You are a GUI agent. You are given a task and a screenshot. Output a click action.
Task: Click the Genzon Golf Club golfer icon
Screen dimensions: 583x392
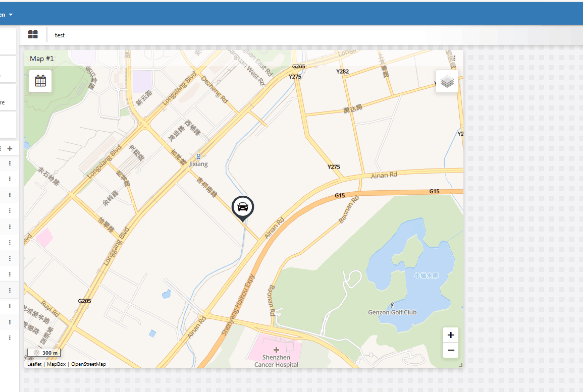pyautogui.click(x=392, y=305)
